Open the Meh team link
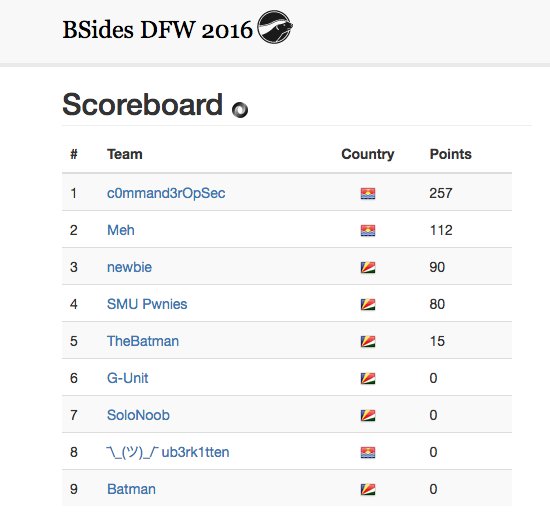The image size is (550, 524). click(x=121, y=230)
